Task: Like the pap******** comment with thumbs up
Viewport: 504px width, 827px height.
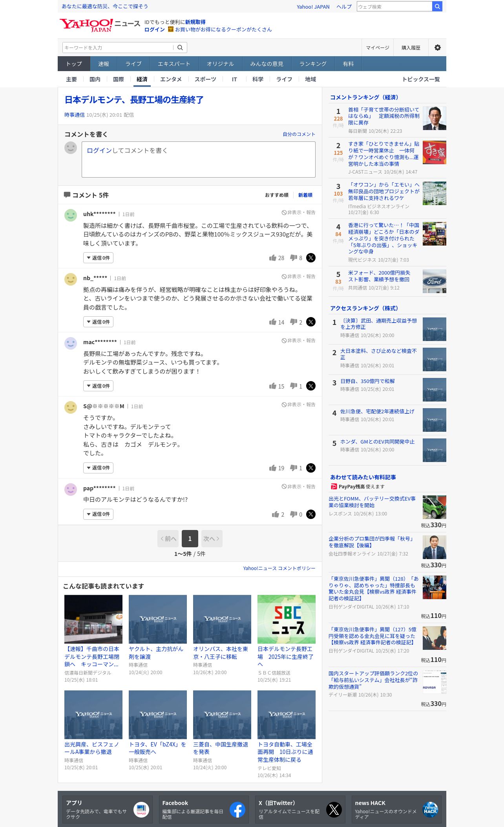Action: tap(276, 514)
